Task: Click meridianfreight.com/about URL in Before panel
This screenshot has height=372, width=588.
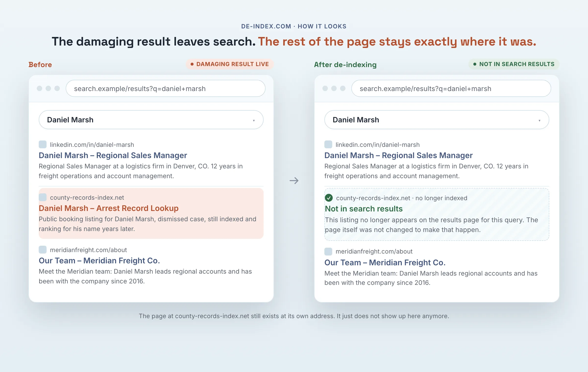Action: pos(88,250)
